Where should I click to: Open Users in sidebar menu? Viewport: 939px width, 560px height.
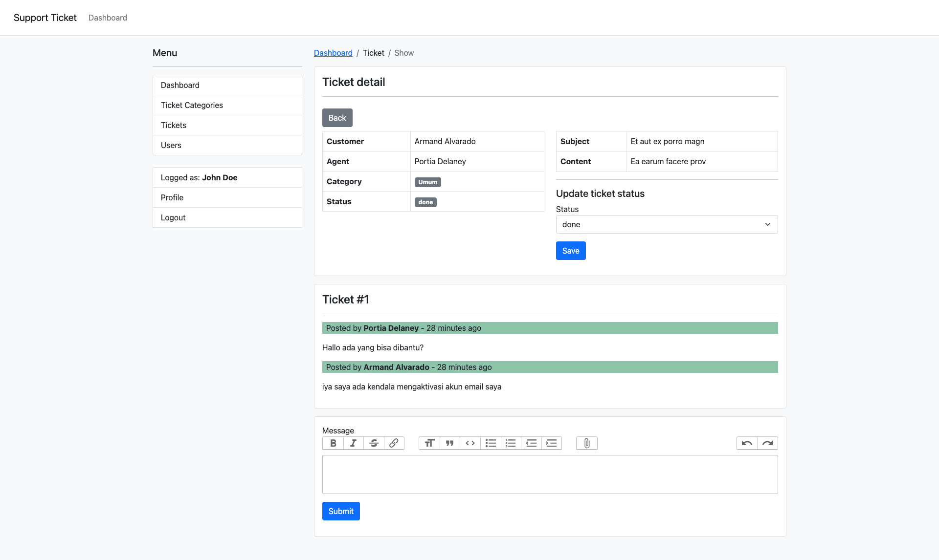227,145
